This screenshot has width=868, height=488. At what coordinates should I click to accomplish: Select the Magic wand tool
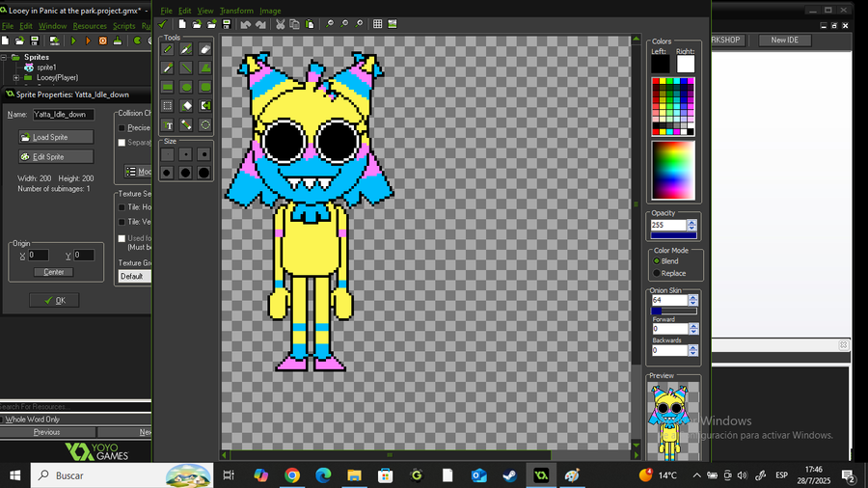coord(186,125)
